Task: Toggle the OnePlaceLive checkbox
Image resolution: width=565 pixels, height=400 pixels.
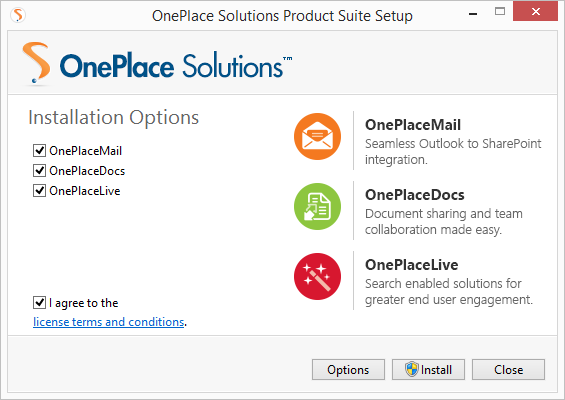Action: click(x=39, y=190)
